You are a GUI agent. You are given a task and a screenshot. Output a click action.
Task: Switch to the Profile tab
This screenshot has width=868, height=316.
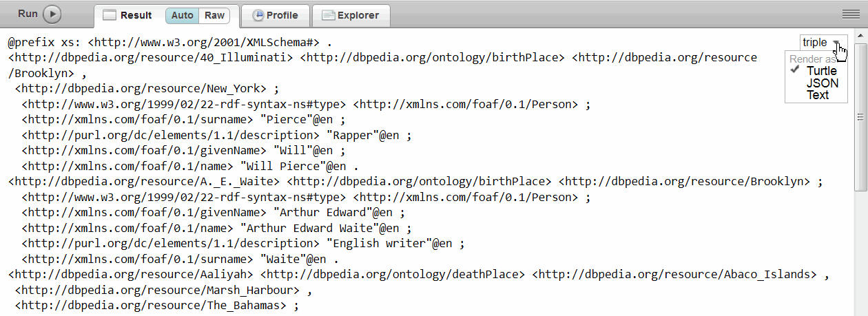tap(275, 15)
